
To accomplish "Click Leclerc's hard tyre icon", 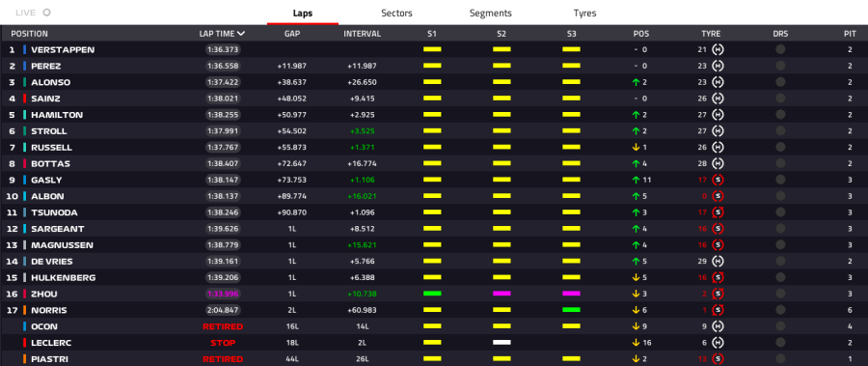I will coord(718,343).
